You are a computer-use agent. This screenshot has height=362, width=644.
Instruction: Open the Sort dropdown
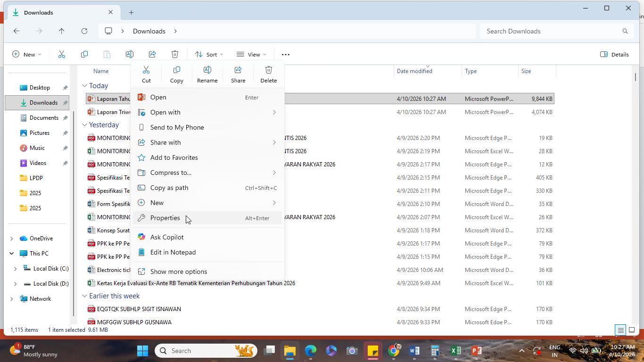pyautogui.click(x=209, y=54)
